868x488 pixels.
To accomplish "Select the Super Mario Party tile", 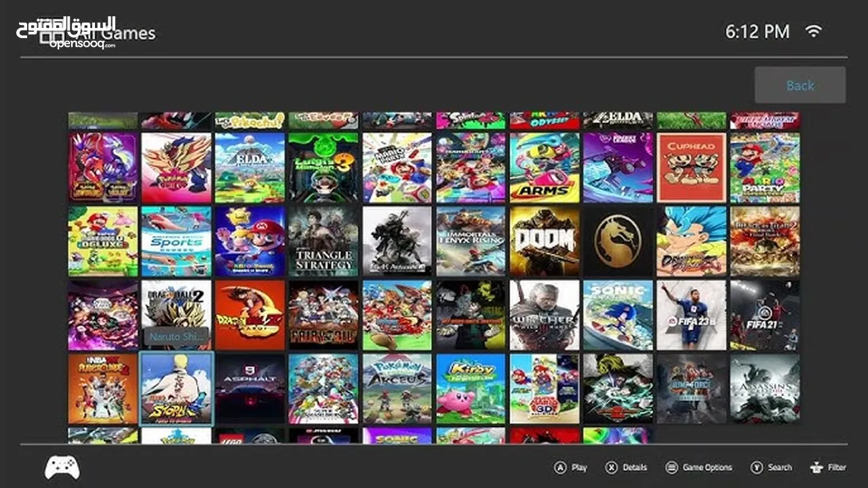I will pyautogui.click(x=397, y=167).
